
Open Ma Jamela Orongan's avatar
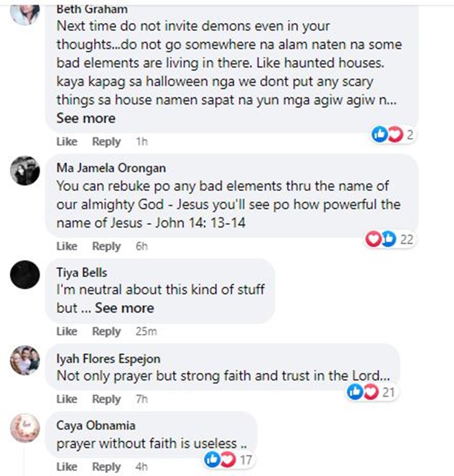25,171
